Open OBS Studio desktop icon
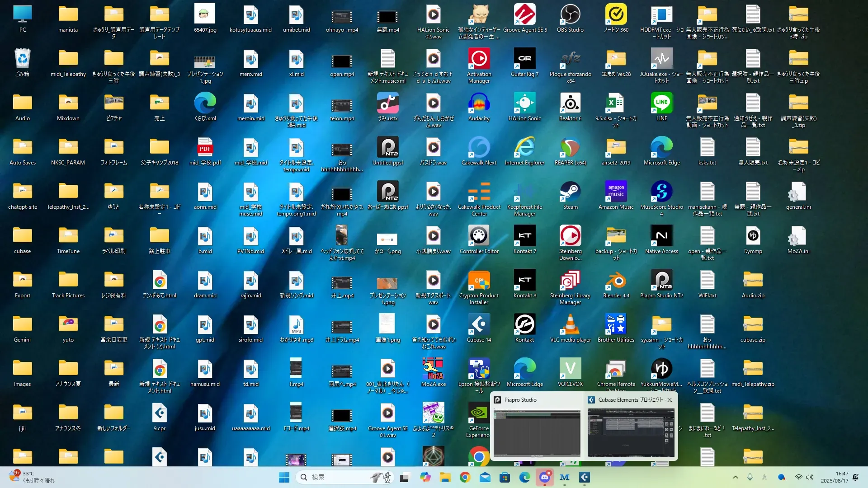The height and width of the screenshot is (488, 868). (x=570, y=16)
